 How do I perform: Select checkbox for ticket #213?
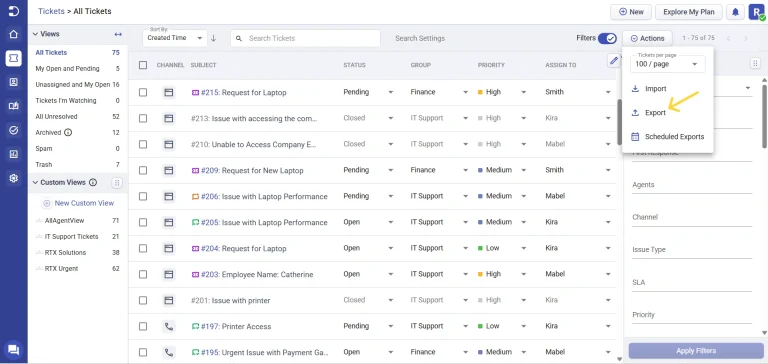click(x=143, y=118)
